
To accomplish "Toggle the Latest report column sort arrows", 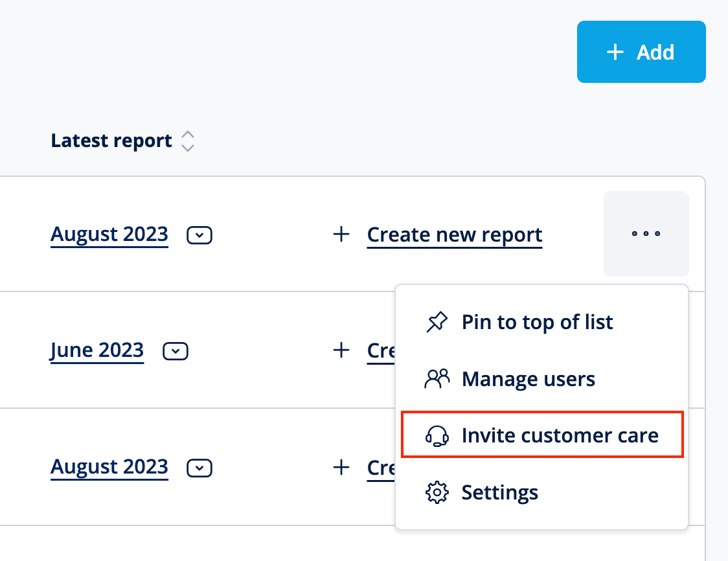I will [187, 141].
